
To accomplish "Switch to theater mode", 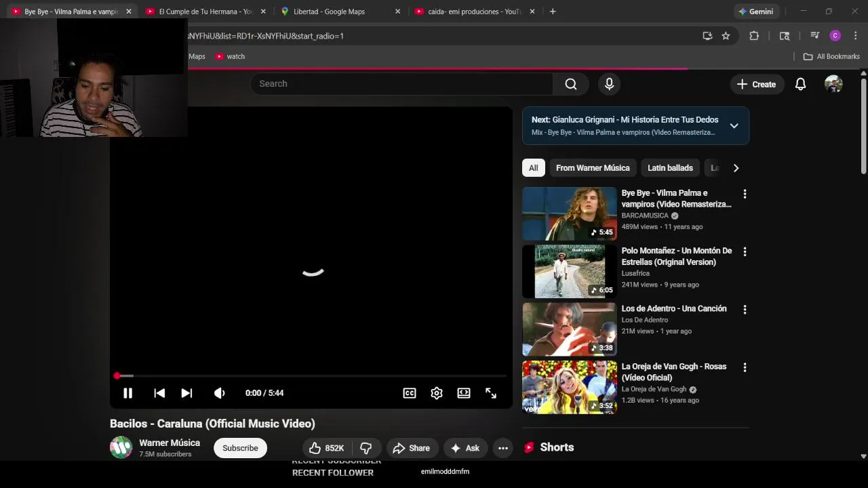I will [464, 393].
